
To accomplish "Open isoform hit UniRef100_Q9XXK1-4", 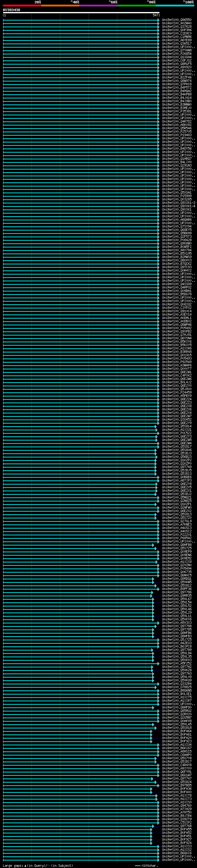I will click(179, 206).
